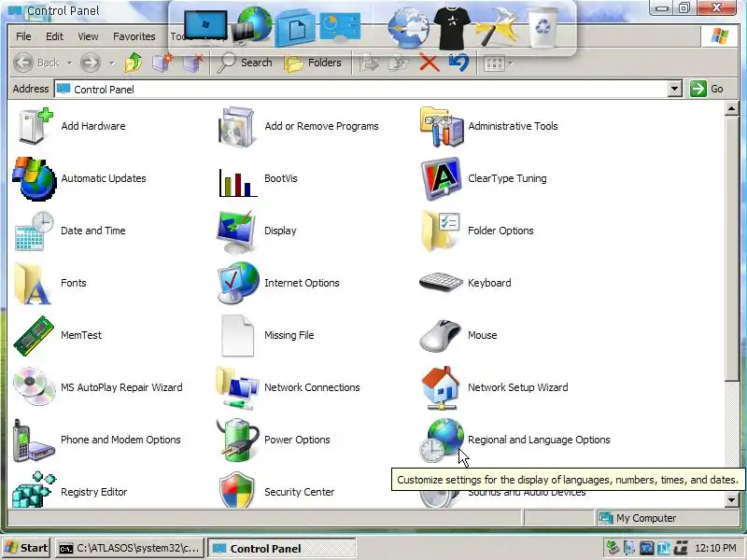Click the scrollbar down arrow
Screen dimensions: 747x560
coord(732,499)
